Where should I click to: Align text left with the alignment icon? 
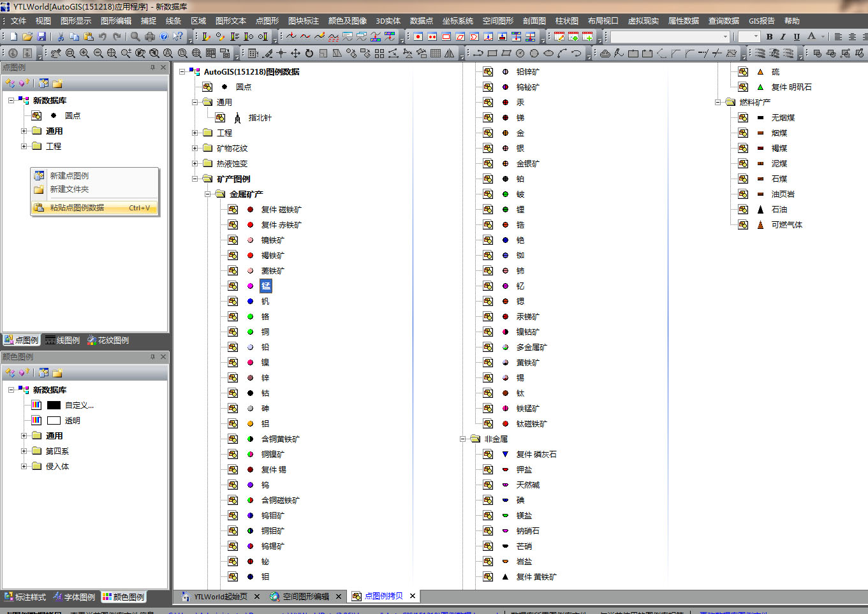tap(838, 37)
